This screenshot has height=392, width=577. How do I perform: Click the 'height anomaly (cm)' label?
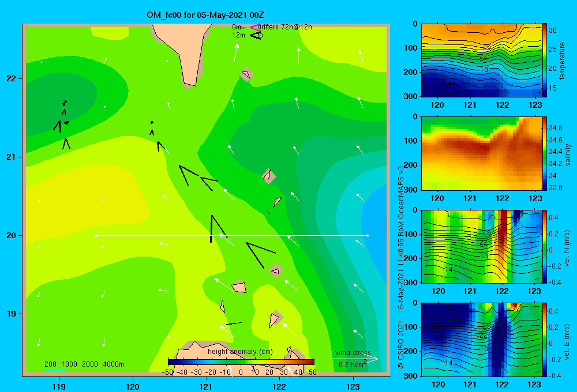(x=240, y=352)
